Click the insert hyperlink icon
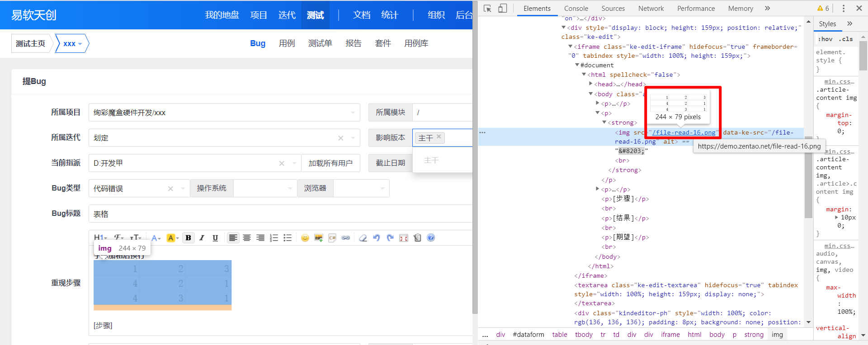The height and width of the screenshot is (345, 868). [346, 238]
